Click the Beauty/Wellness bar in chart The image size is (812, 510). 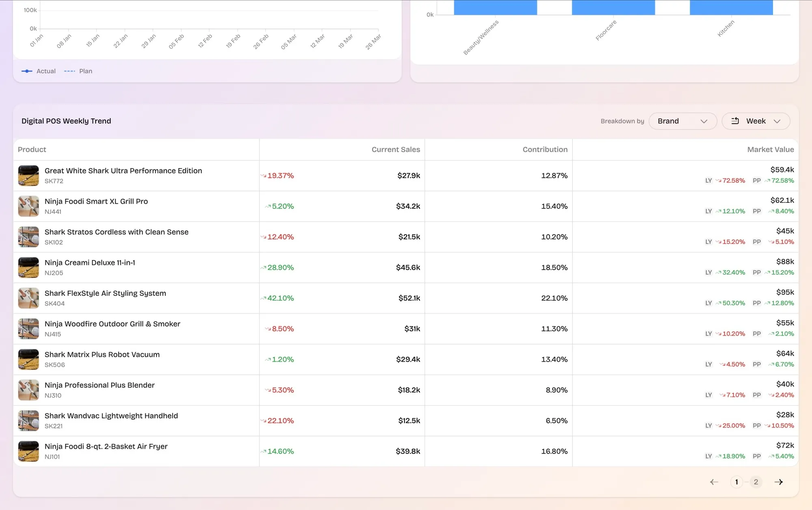click(495, 7)
